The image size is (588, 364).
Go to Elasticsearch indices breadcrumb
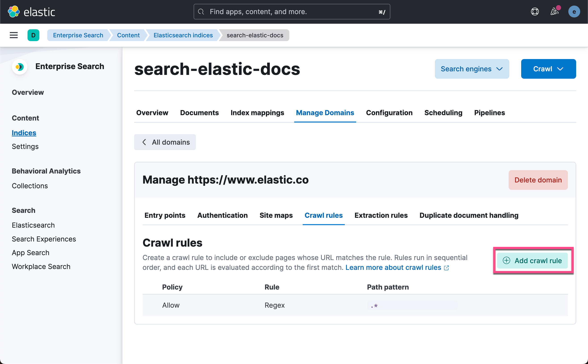tap(183, 35)
